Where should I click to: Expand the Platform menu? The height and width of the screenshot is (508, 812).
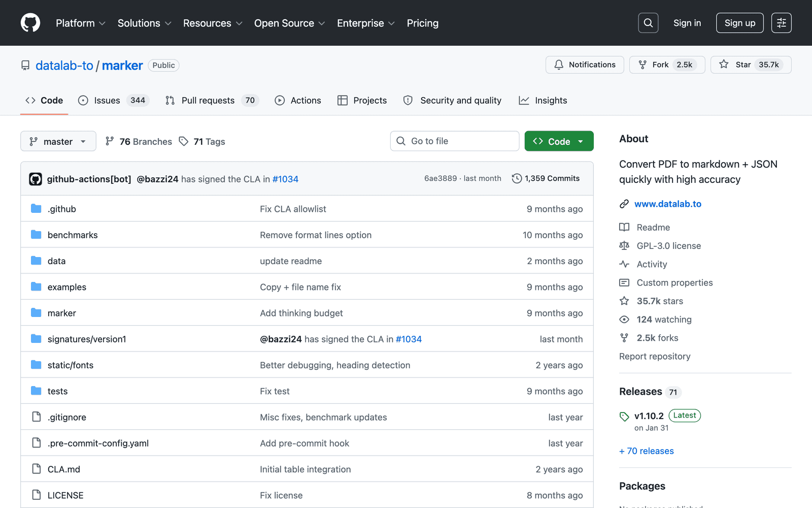point(81,23)
